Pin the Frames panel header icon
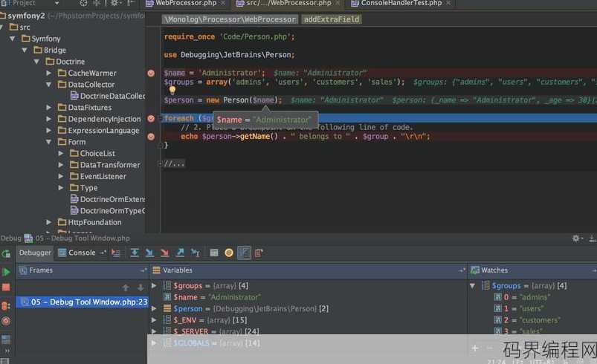The height and width of the screenshot is (364, 597). 143,270
